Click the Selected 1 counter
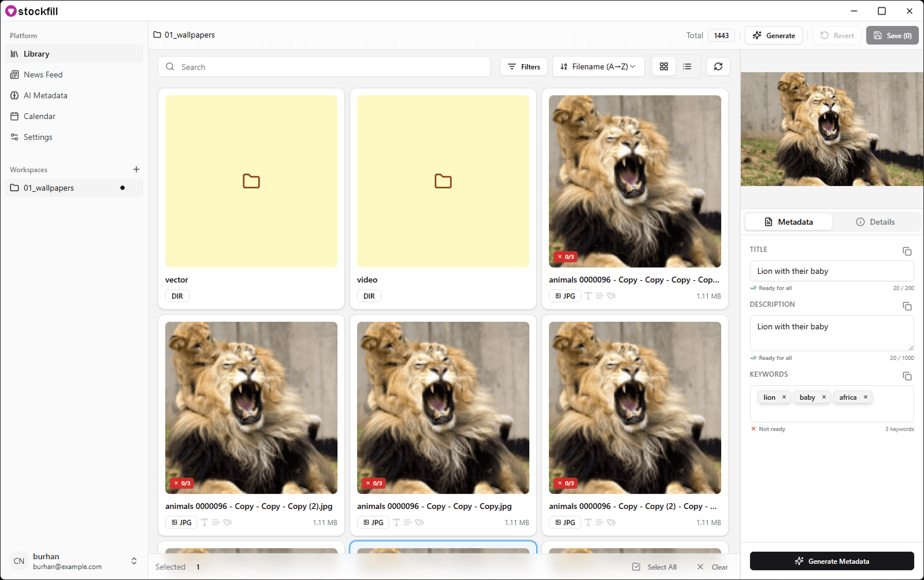Viewport: 924px width, 580px height. (x=179, y=567)
